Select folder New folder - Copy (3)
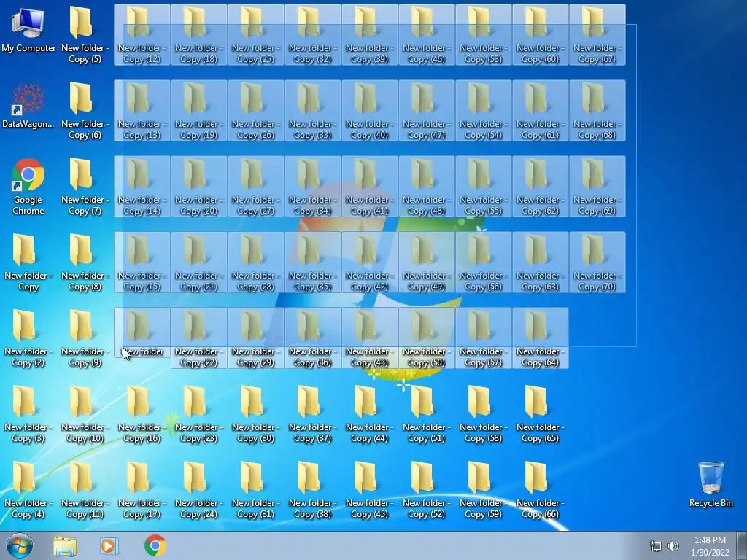 (28, 413)
